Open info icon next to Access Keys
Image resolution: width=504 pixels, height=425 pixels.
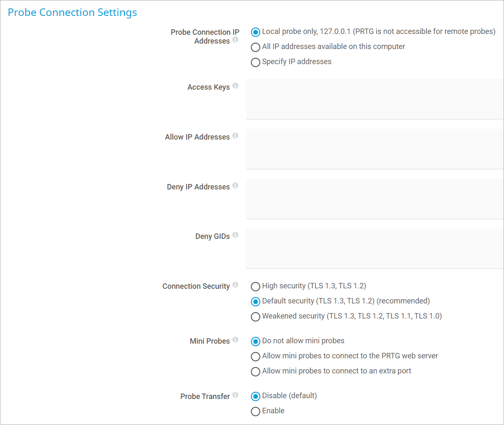pos(235,86)
